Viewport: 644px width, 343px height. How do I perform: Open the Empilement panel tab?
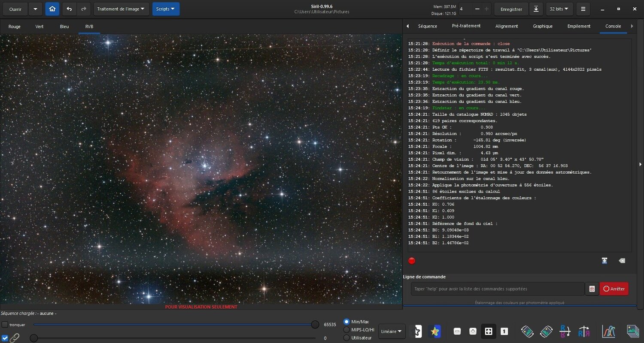coord(578,26)
